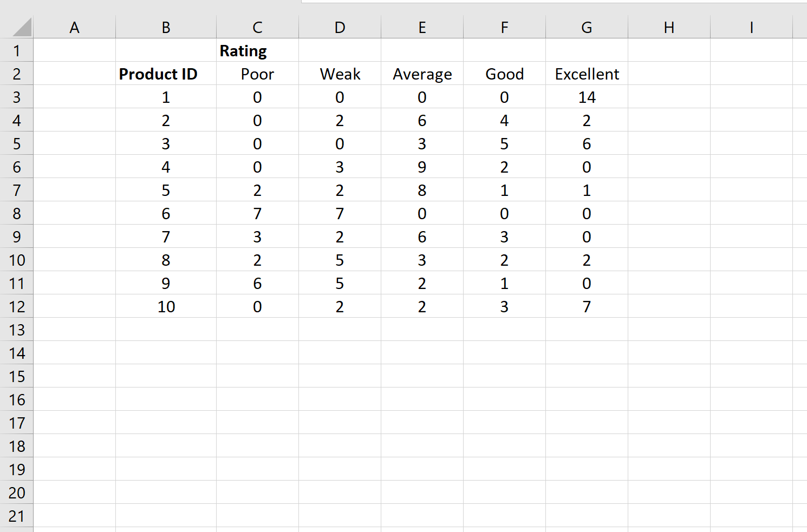This screenshot has width=807, height=532.
Task: Select the Good column label cell
Action: tap(504, 74)
